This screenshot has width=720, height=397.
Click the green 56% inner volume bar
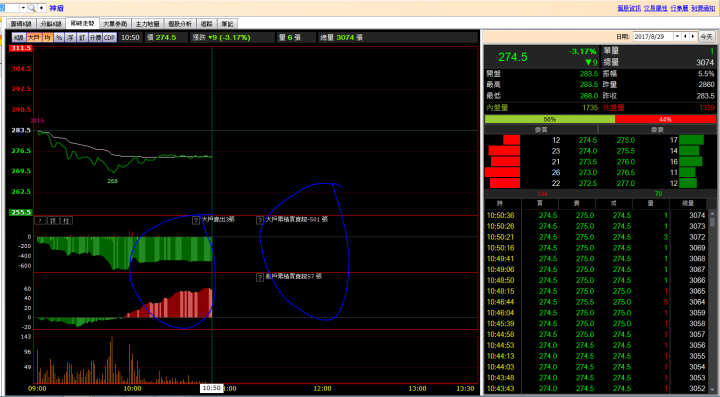550,119
